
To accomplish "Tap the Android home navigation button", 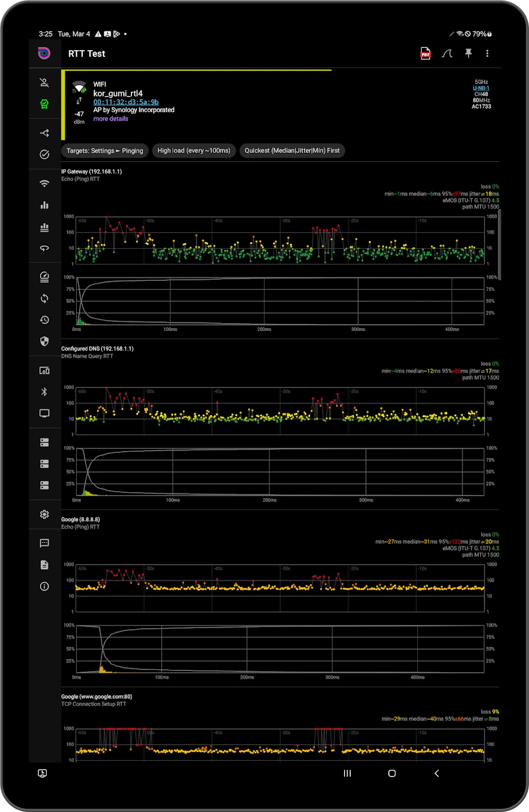I will click(392, 774).
